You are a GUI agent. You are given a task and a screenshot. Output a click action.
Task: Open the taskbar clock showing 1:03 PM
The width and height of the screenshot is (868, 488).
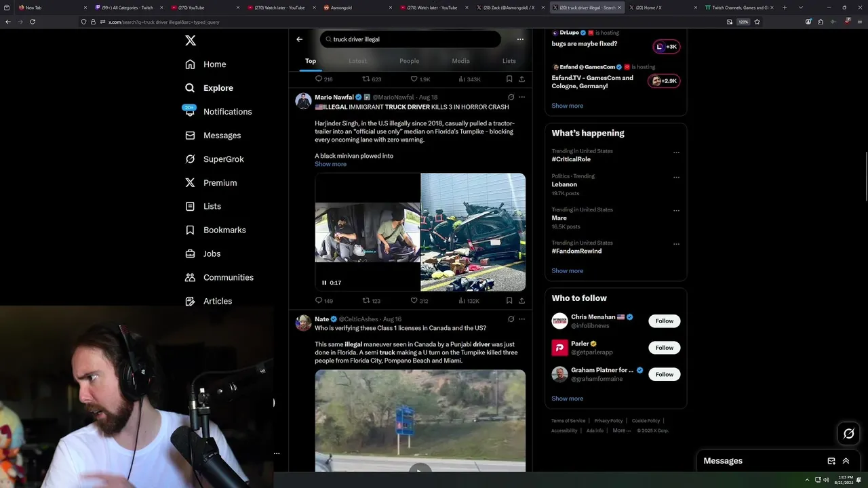tap(846, 480)
